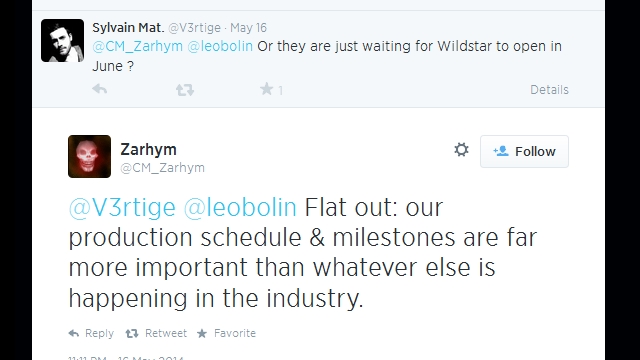The height and width of the screenshot is (360, 640).
Task: Click Sylvain Mat's profile picture
Action: 62,40
